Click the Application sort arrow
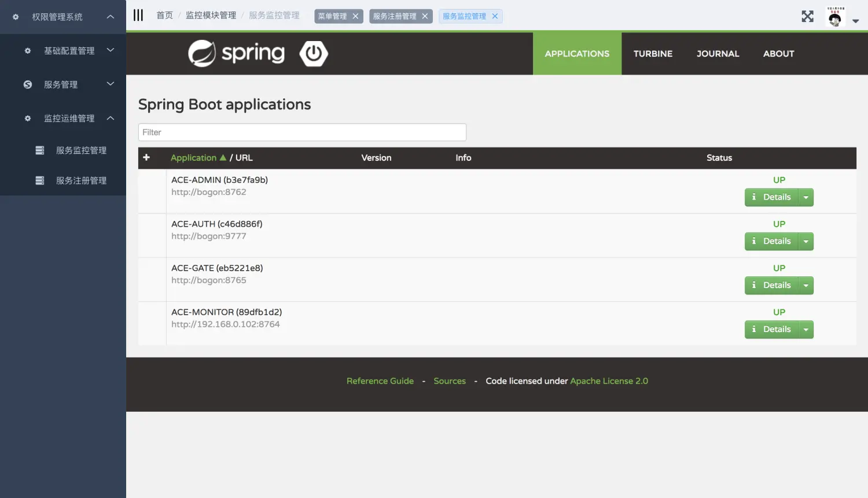Image resolution: width=868 pixels, height=498 pixels. 223,157
